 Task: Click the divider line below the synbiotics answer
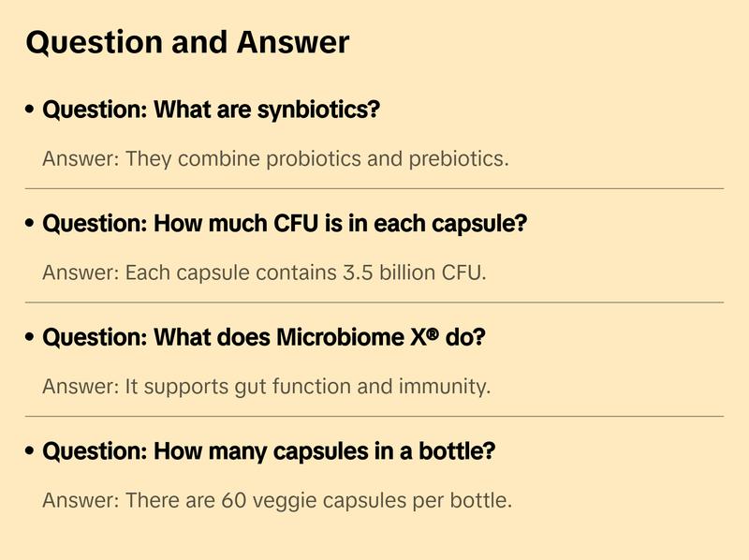374,188
